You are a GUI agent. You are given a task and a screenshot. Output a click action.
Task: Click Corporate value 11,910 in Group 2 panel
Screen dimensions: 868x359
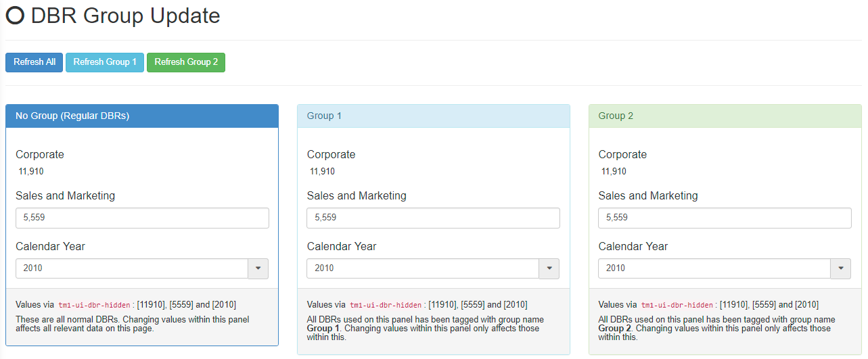pos(614,172)
